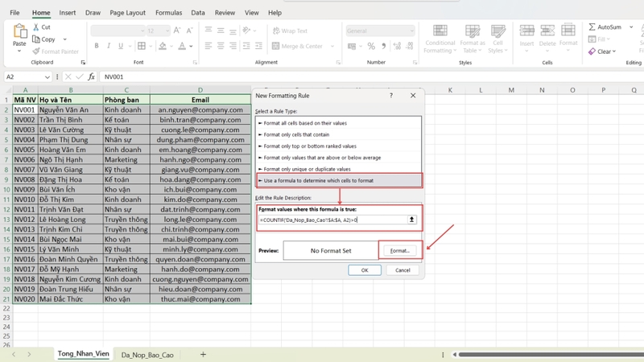Click the Cut scissors icon
This screenshot has width=644, height=362.
tap(36, 27)
